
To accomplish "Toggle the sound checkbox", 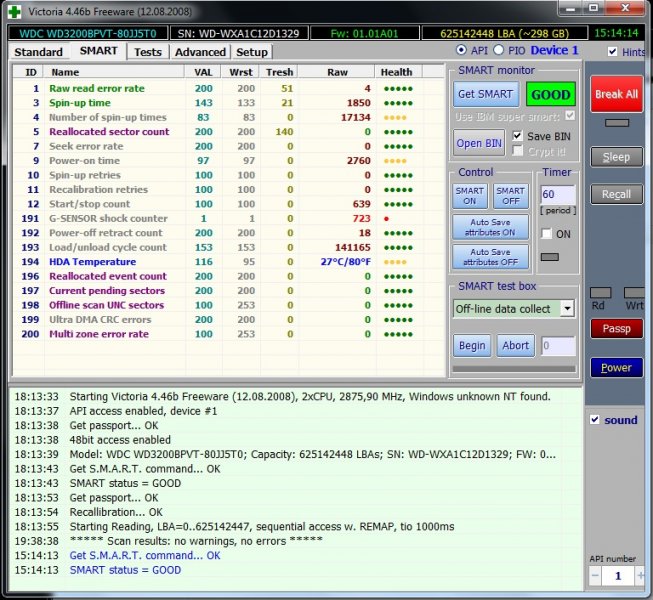I will [x=595, y=420].
